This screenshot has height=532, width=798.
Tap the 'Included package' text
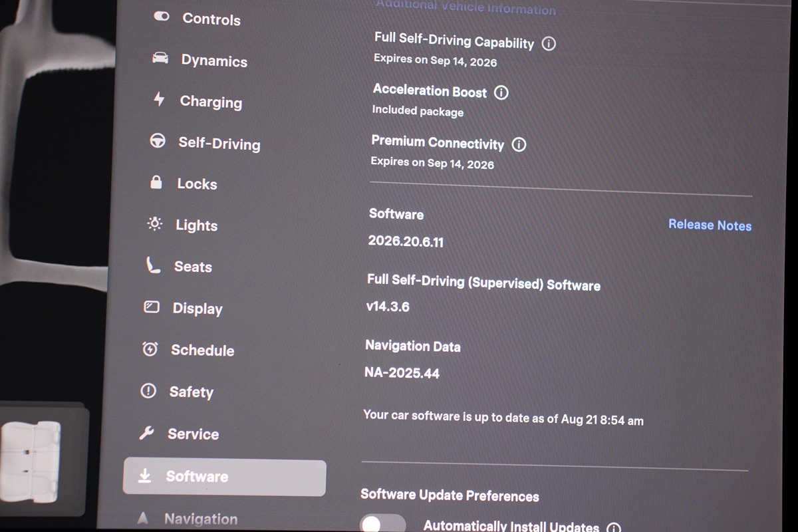[418, 111]
